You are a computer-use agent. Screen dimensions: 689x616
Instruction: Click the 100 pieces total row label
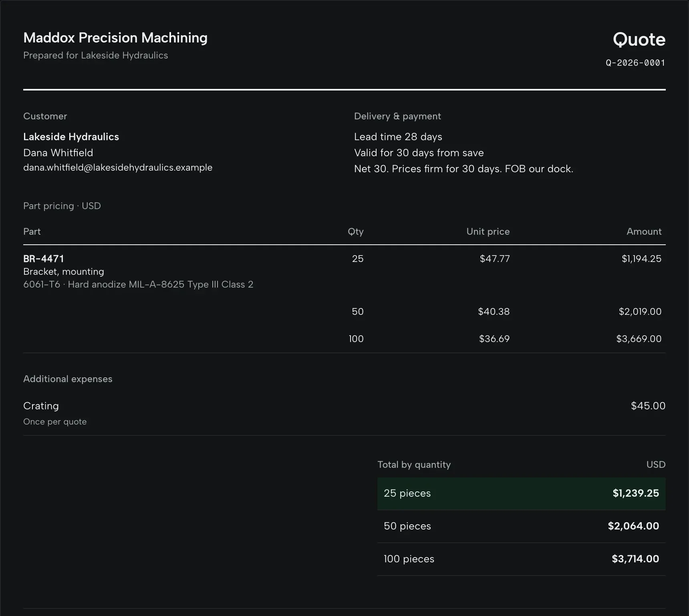tap(409, 559)
